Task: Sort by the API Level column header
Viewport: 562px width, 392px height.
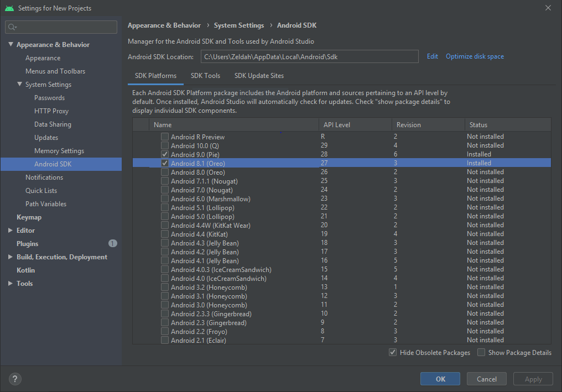Action: tap(355, 125)
